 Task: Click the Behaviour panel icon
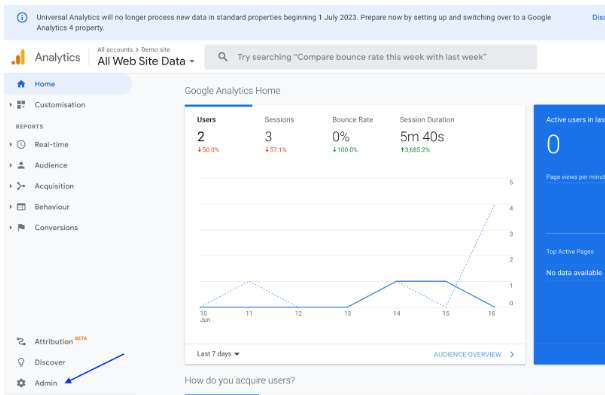click(21, 207)
